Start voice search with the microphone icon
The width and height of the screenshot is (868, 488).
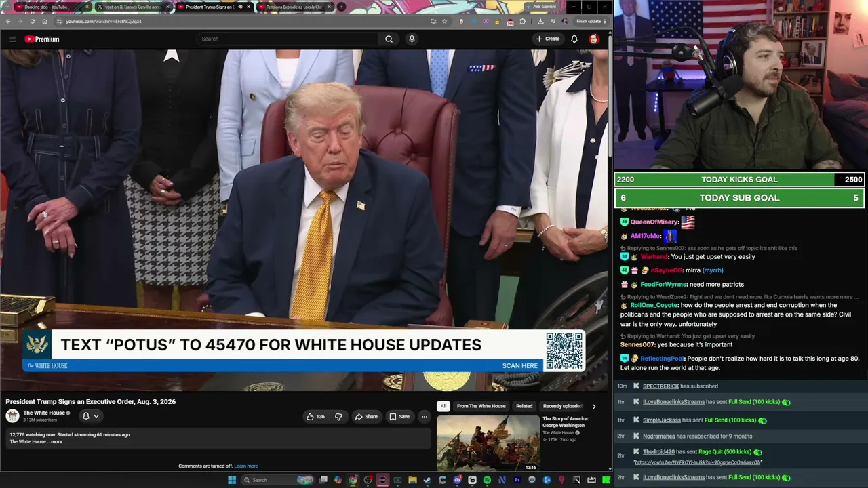[x=412, y=39]
